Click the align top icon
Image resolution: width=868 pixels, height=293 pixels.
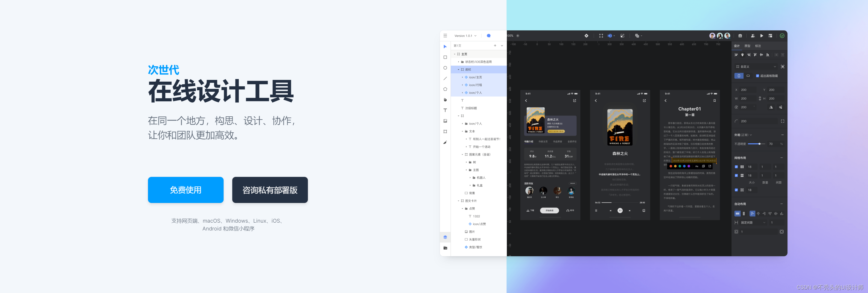click(755, 55)
